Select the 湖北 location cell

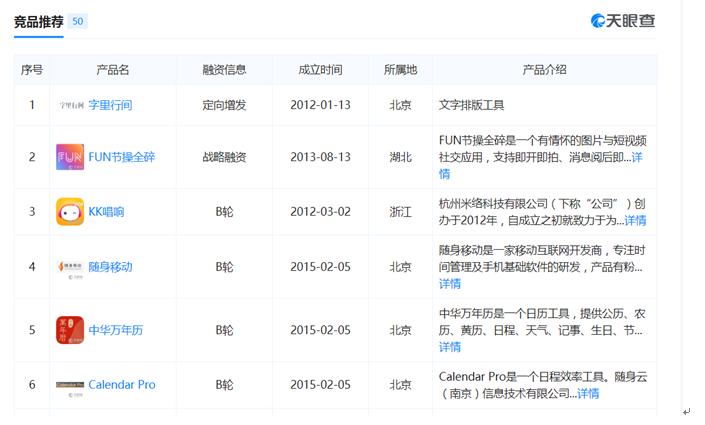click(400, 157)
